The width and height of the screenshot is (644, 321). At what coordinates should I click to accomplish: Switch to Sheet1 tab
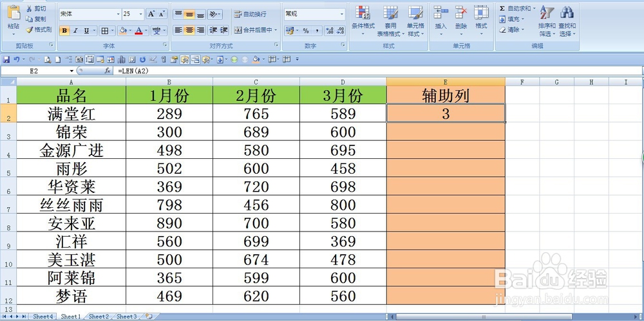[71, 316]
